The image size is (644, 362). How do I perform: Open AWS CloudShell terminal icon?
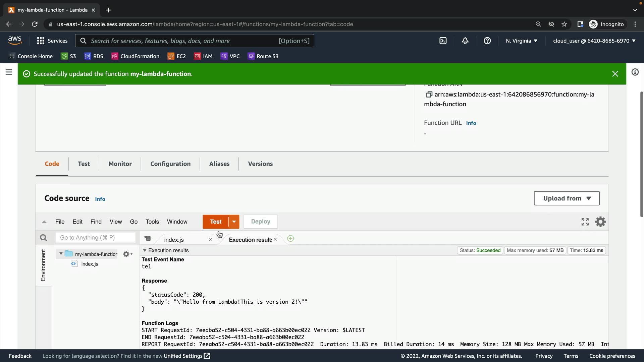click(443, 41)
